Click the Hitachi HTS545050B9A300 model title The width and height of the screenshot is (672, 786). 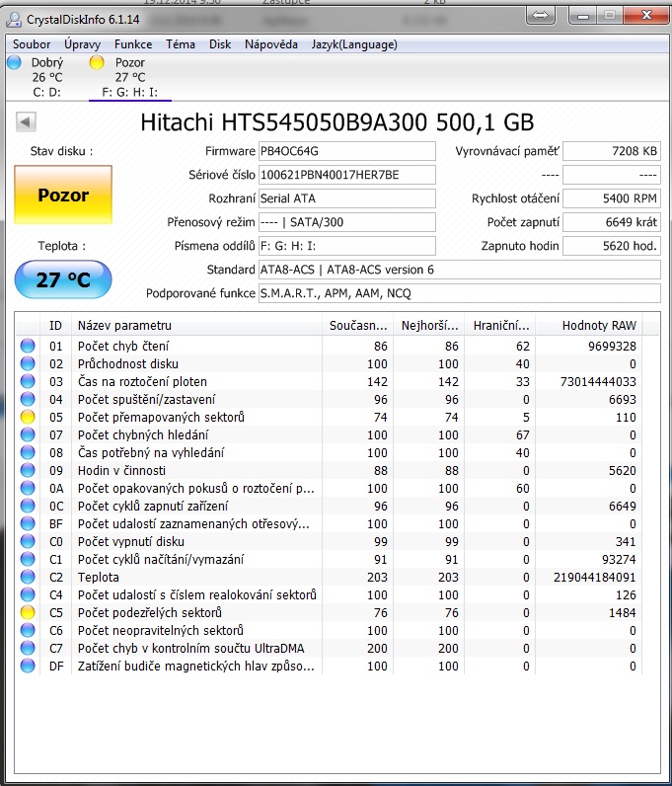[336, 122]
